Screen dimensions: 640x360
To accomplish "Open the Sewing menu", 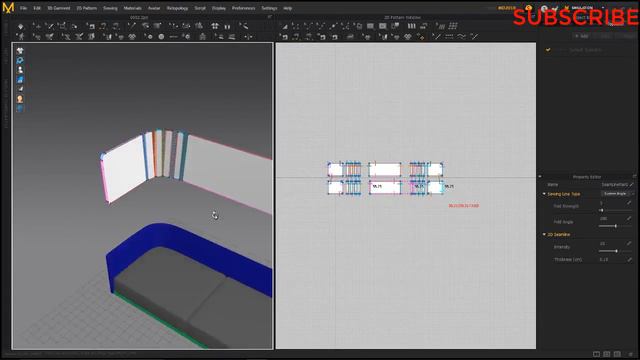I will point(110,8).
